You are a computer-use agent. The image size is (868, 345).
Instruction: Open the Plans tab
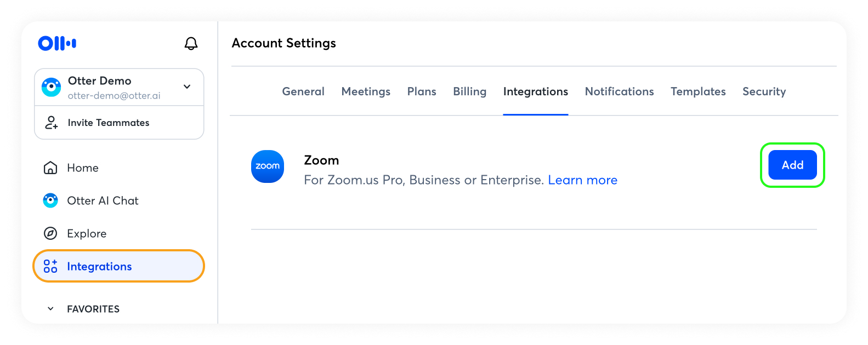tap(422, 91)
